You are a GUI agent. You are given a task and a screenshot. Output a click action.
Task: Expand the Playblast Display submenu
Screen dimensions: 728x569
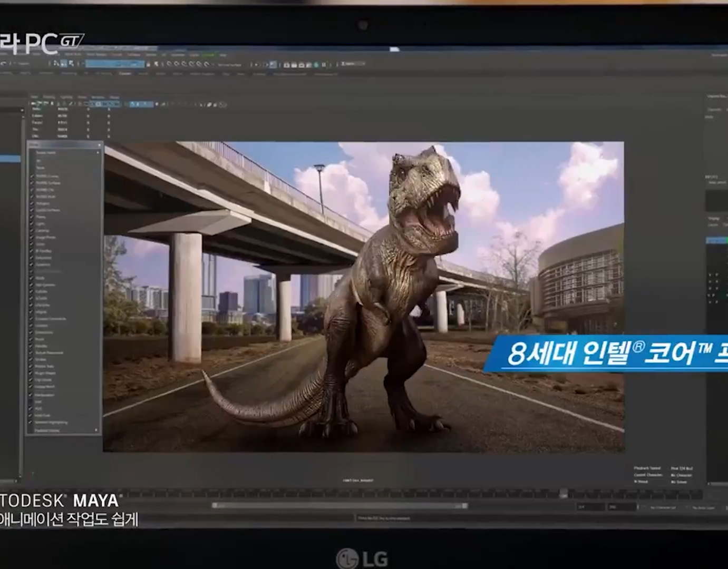pyautogui.click(x=64, y=430)
